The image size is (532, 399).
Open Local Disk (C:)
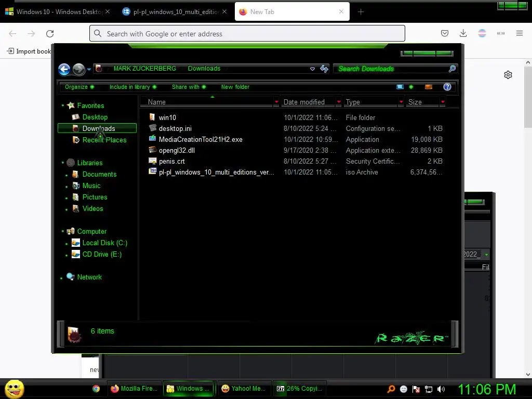click(x=104, y=243)
